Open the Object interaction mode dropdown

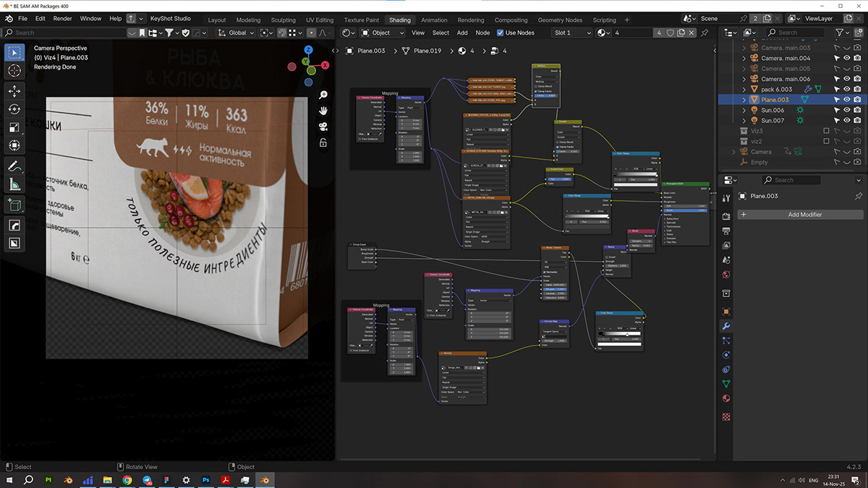point(381,33)
